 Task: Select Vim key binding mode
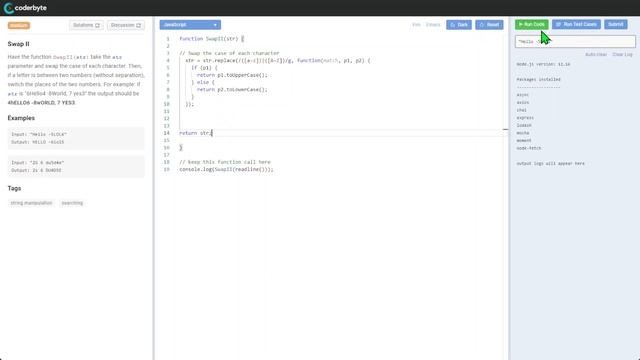click(x=416, y=25)
